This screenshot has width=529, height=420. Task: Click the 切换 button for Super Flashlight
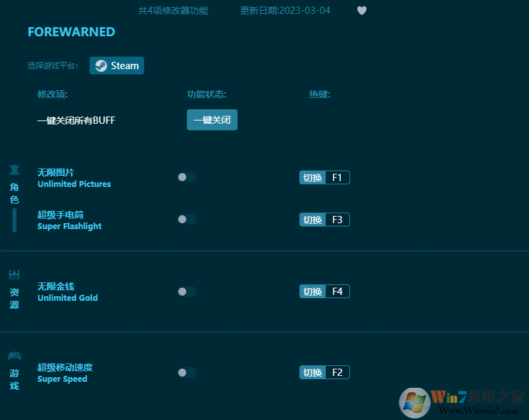[x=312, y=219]
